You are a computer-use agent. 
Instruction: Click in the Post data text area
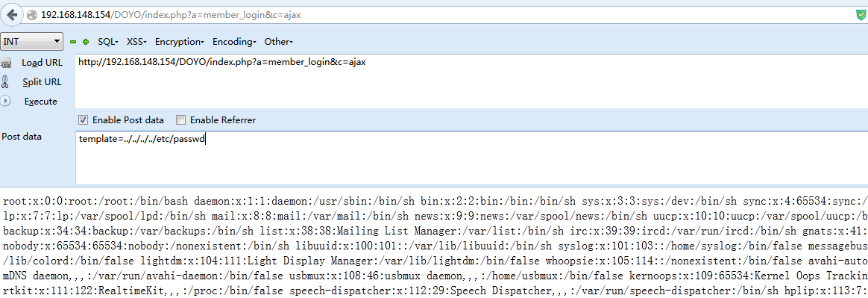click(x=471, y=158)
